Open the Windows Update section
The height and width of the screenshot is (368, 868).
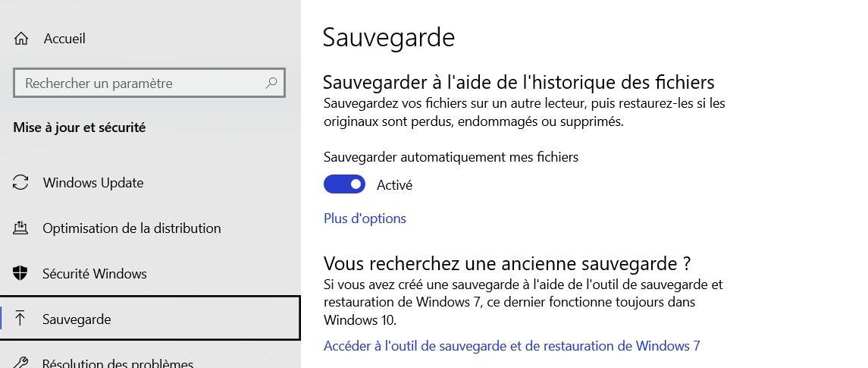point(93,183)
